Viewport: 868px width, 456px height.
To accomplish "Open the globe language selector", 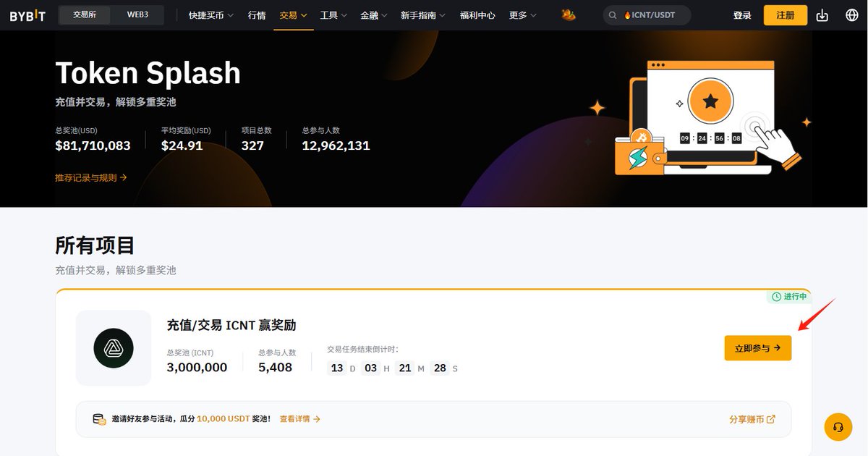I will tap(851, 15).
